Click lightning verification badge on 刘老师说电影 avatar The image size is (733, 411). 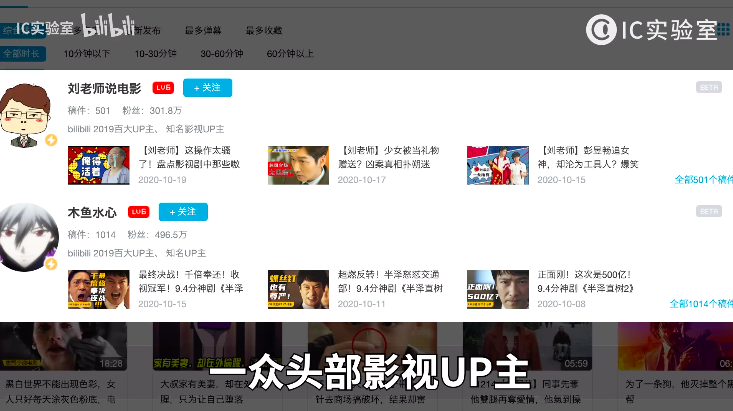[51, 140]
